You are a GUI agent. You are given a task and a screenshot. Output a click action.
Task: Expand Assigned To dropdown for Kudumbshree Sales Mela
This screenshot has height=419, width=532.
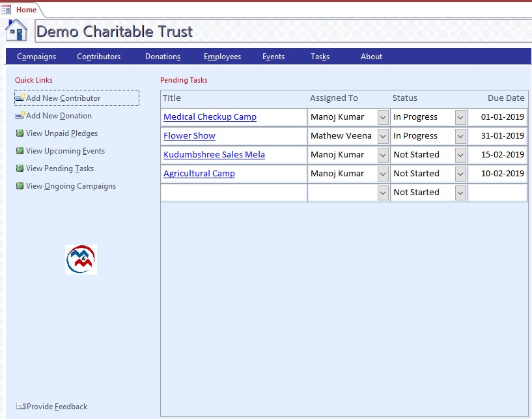point(383,155)
